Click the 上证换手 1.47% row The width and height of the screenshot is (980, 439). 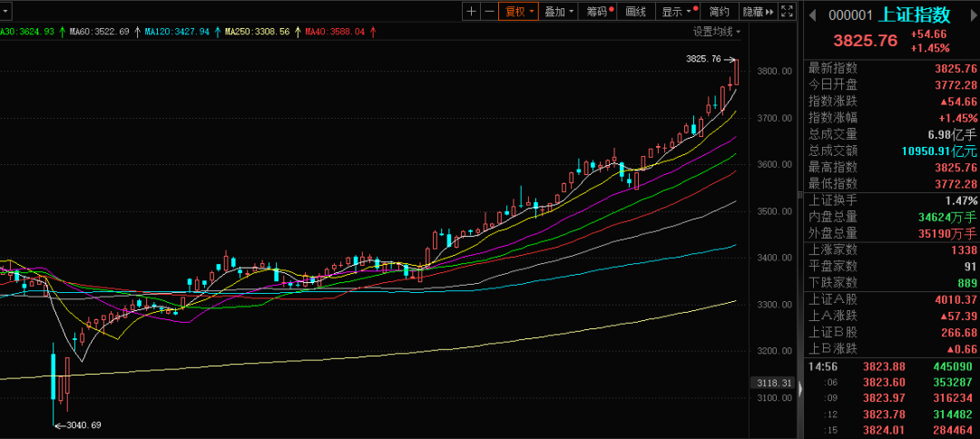(x=893, y=200)
